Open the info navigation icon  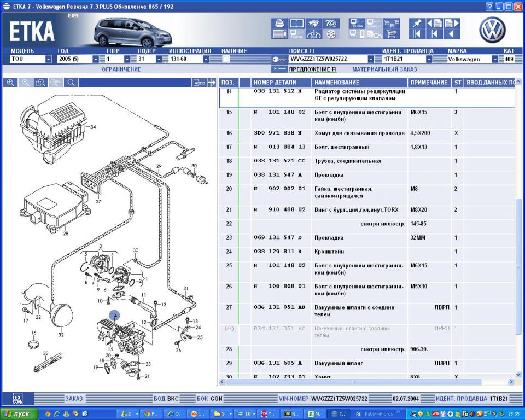(x=313, y=34)
